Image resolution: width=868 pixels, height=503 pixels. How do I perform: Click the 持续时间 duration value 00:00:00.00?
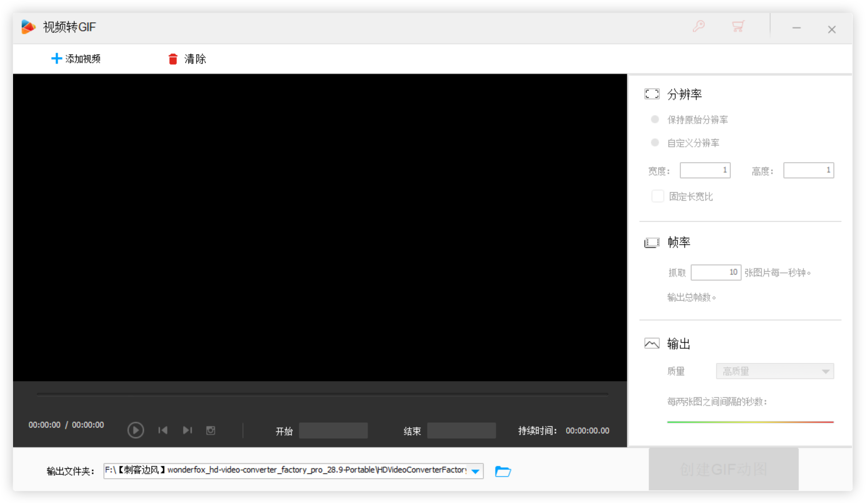[x=588, y=431]
